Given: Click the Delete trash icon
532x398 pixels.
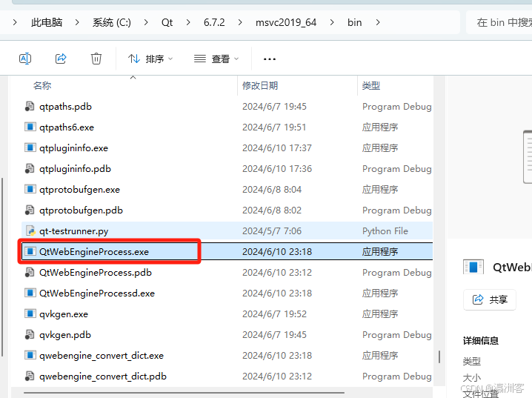Looking at the screenshot, I should pos(96,59).
